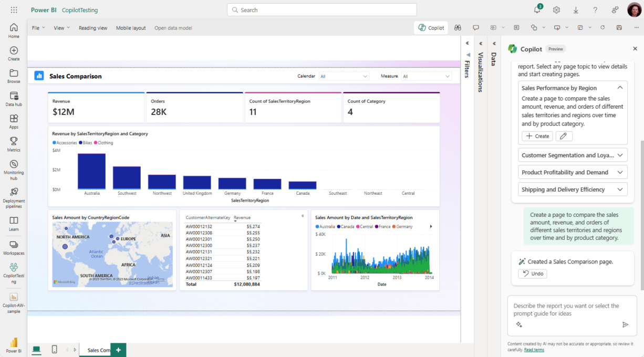Close the Copilot pane
The height and width of the screenshot is (357, 644).
pyautogui.click(x=635, y=49)
